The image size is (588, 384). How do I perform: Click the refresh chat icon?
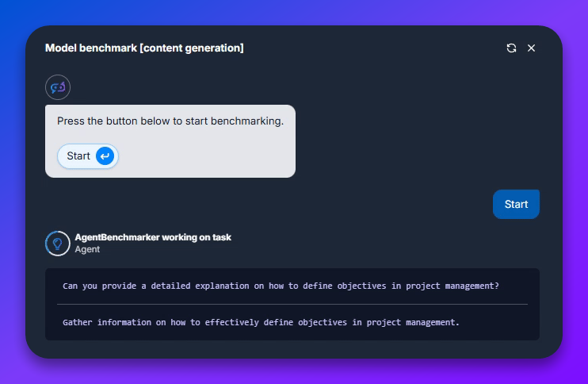511,48
